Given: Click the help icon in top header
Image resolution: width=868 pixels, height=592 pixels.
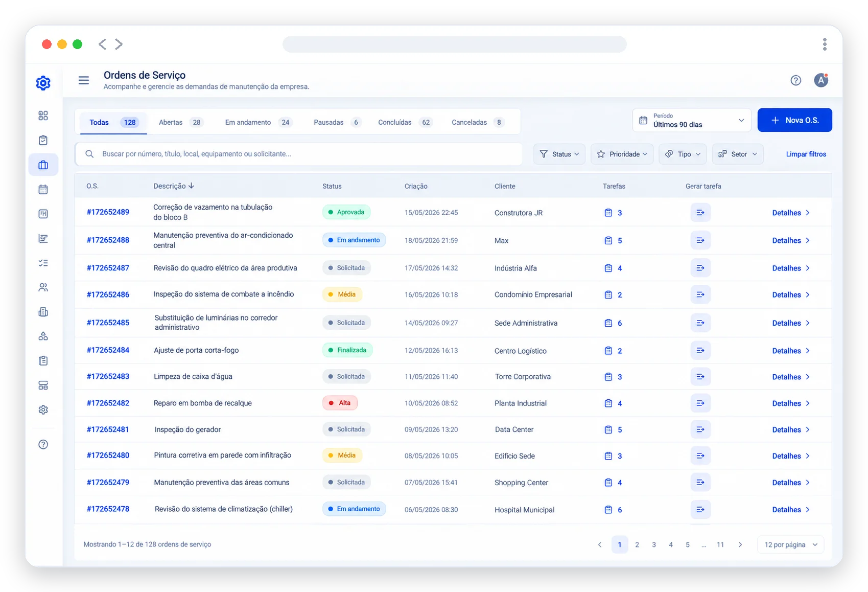Looking at the screenshot, I should point(795,80).
